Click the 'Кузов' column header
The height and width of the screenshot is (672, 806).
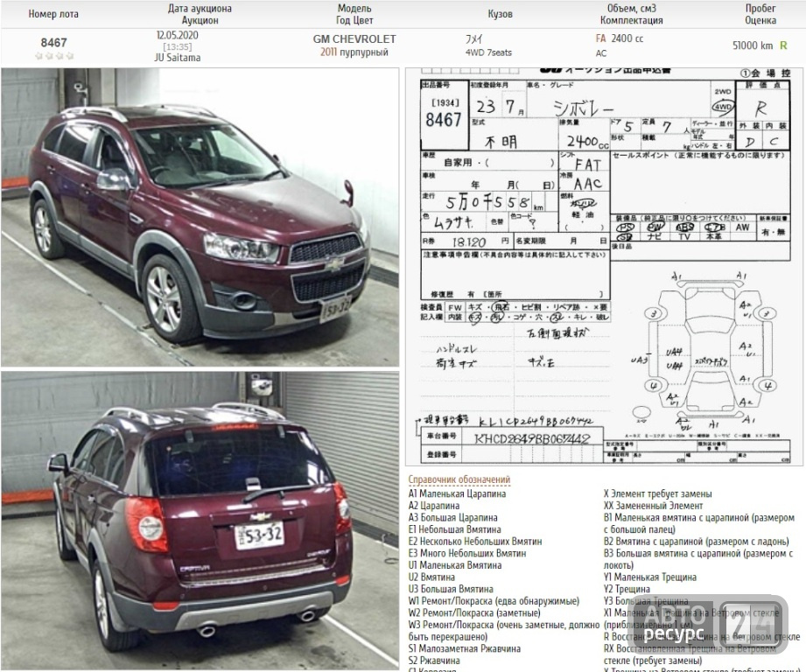[x=501, y=14]
